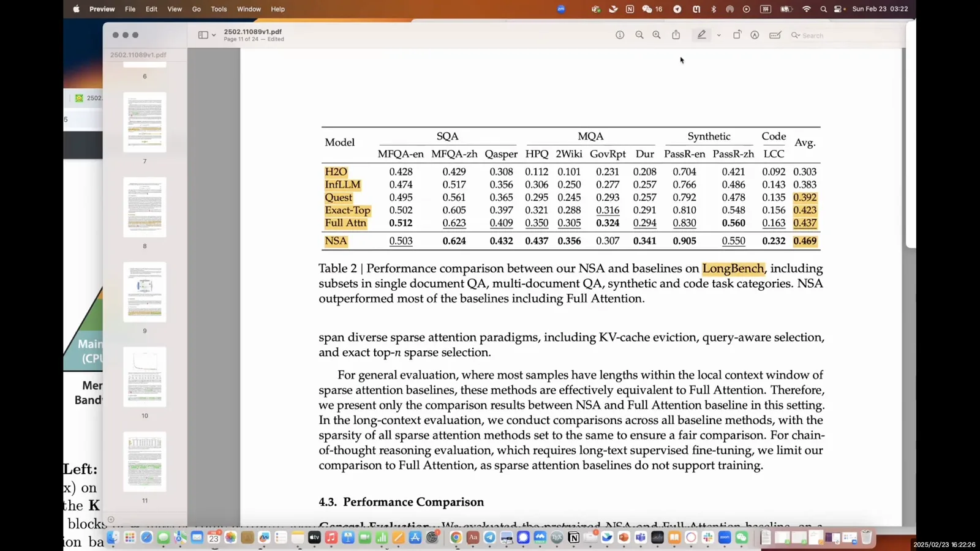Open the Edit menu
The height and width of the screenshot is (551, 980).
(x=151, y=9)
